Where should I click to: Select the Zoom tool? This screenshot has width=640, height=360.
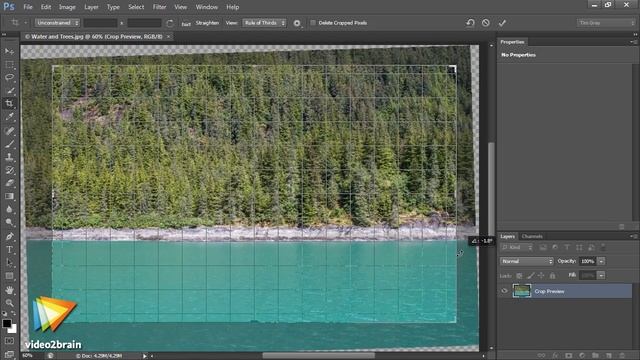pos(9,303)
